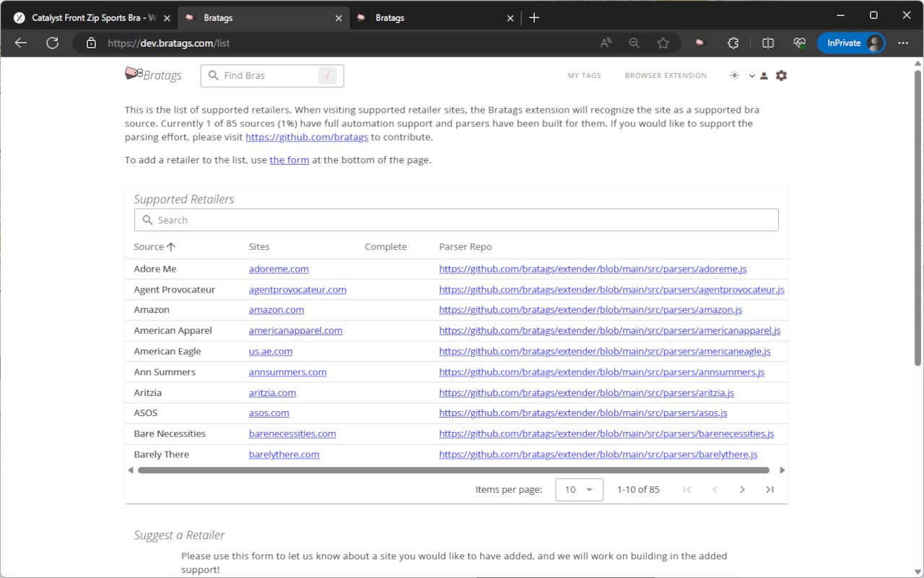Image resolution: width=924 pixels, height=578 pixels.
Task: Reload the page with refresh icon
Action: 52,43
